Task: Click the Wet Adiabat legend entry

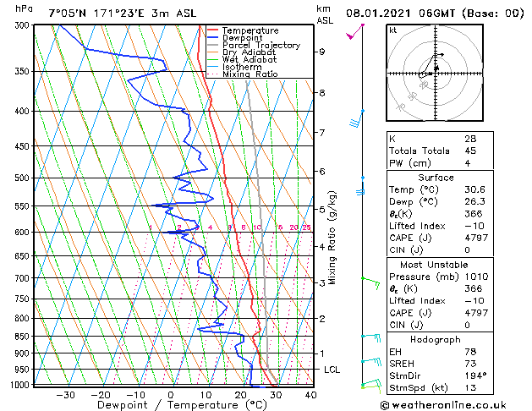Action: [242, 59]
